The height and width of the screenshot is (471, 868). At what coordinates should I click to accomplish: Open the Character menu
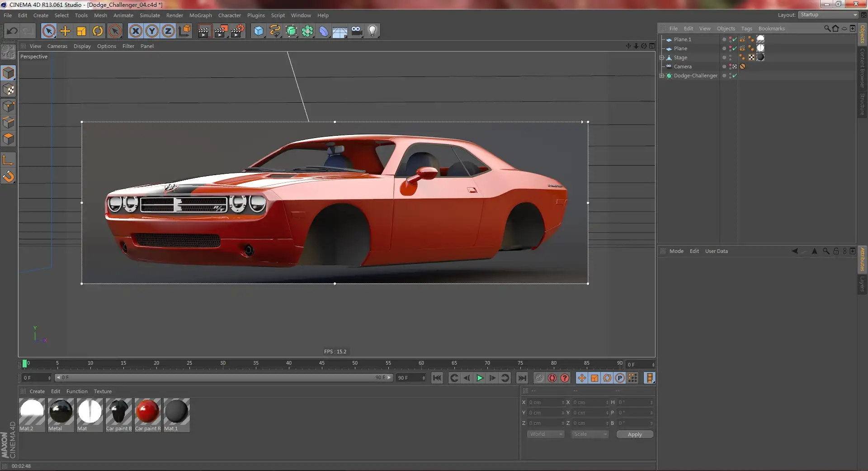pos(230,15)
